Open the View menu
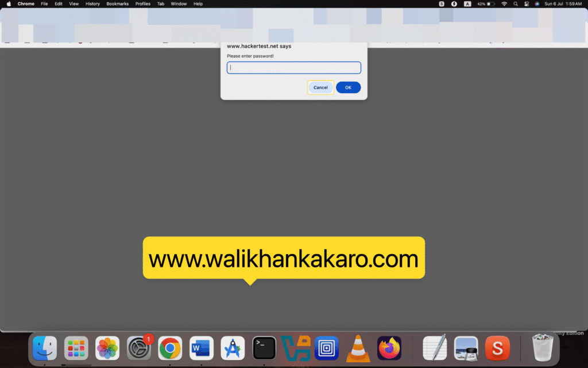588x368 pixels. point(74,4)
